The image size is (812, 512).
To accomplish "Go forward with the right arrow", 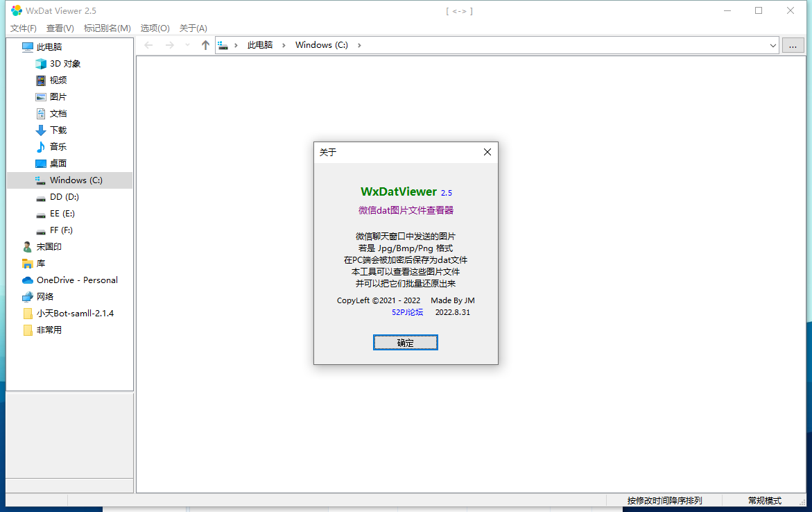I will 169,45.
